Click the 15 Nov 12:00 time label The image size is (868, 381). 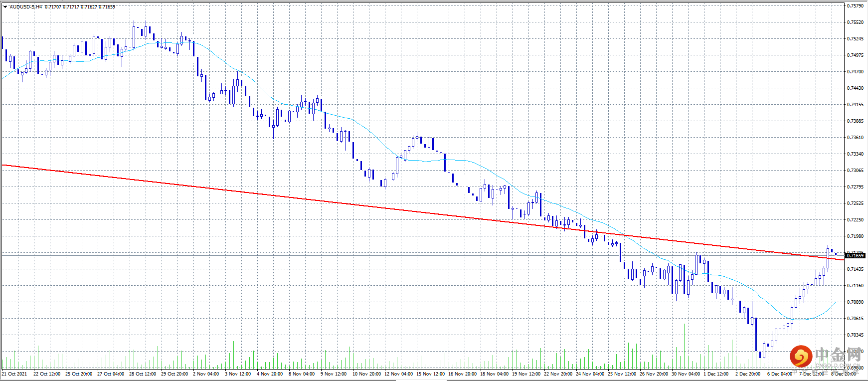[x=431, y=374]
